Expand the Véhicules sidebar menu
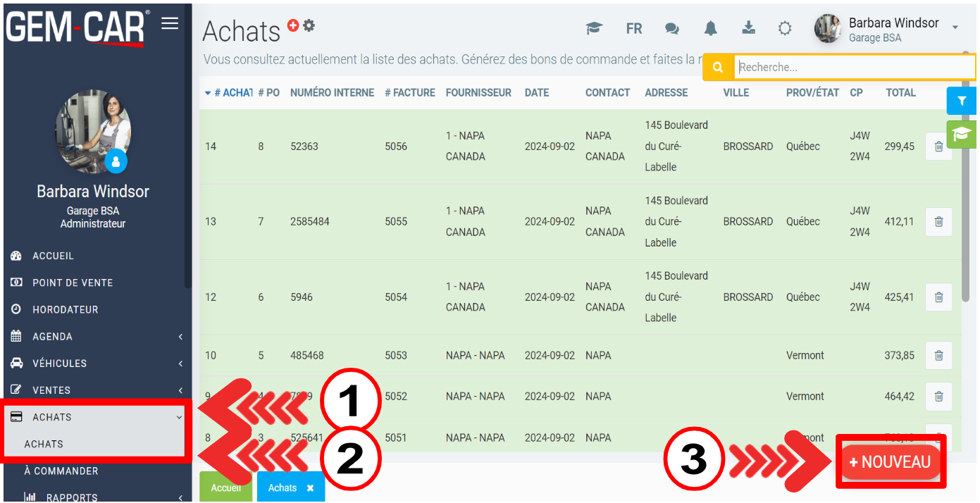Screen dimensions: 980x503 tap(95, 364)
